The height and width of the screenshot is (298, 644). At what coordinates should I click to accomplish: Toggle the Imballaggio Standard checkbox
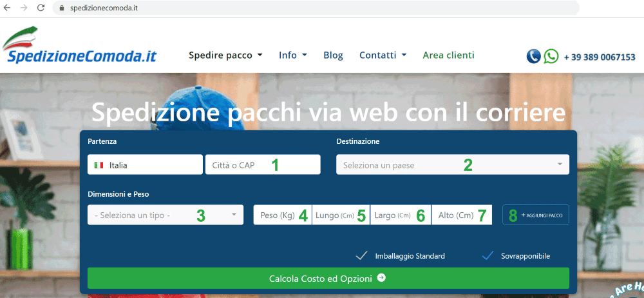click(362, 256)
